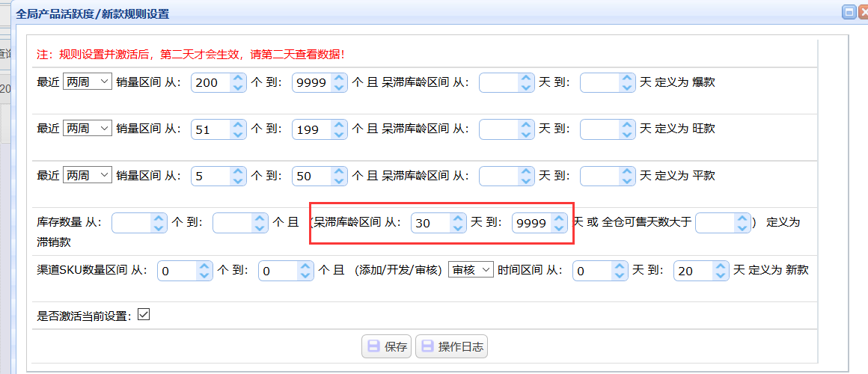Screen dimensions: 868x374
Task: Click the 库存数量 to field in 滞销款 row
Action: pyautogui.click(x=233, y=223)
